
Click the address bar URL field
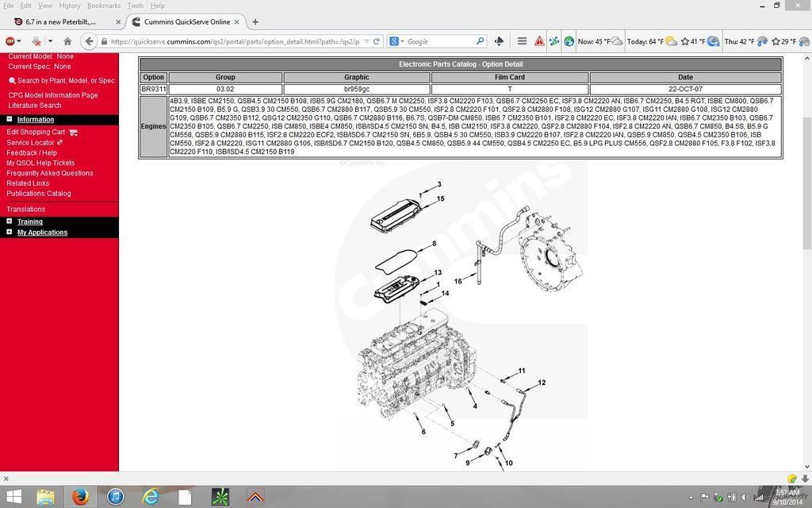[235, 41]
